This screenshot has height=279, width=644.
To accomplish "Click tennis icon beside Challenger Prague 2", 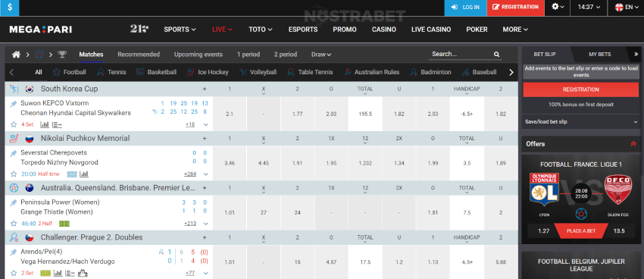I will (14, 237).
